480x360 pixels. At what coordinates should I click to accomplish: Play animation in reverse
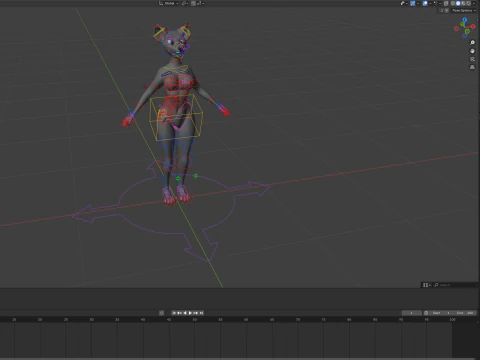point(185,313)
